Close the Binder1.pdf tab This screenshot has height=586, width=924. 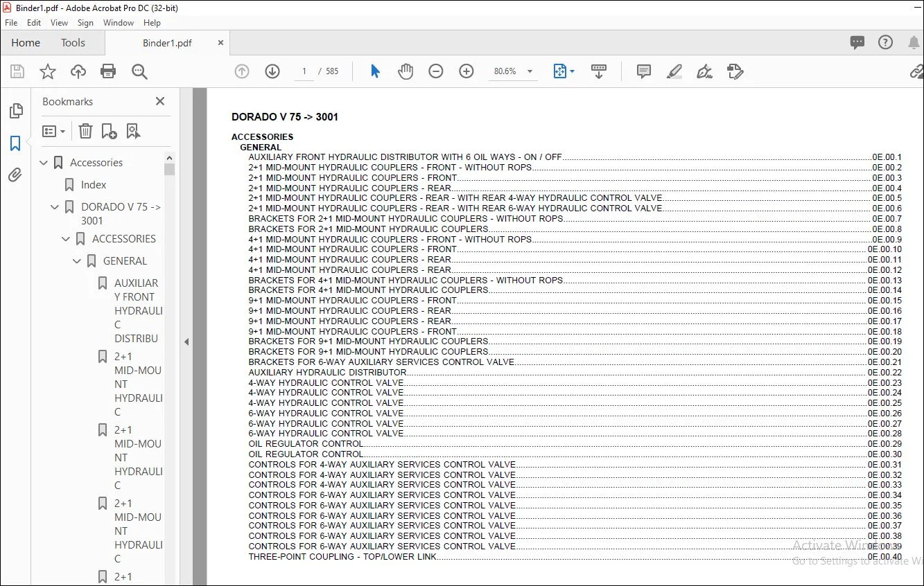pyautogui.click(x=220, y=42)
